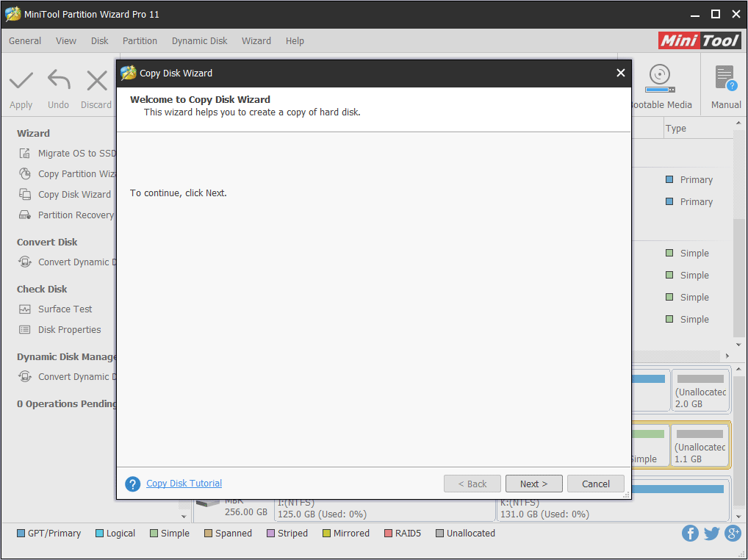The height and width of the screenshot is (560, 748).
Task: Click the Spanned legend color box
Action: point(208,534)
